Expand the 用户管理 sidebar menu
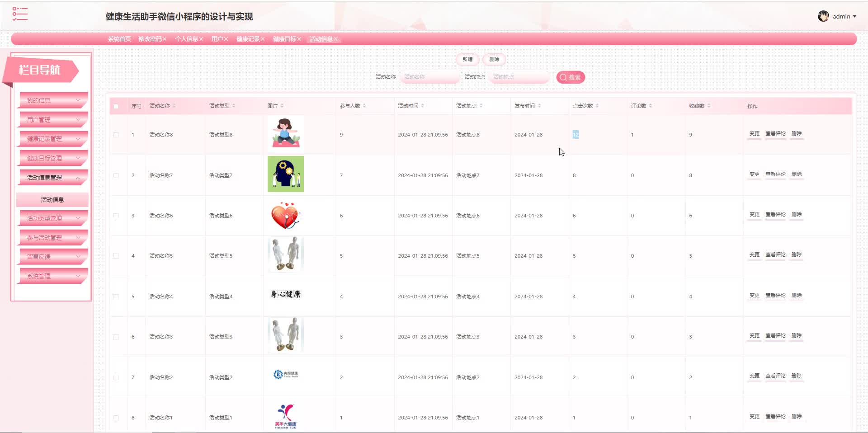This screenshot has width=868, height=433. click(53, 120)
